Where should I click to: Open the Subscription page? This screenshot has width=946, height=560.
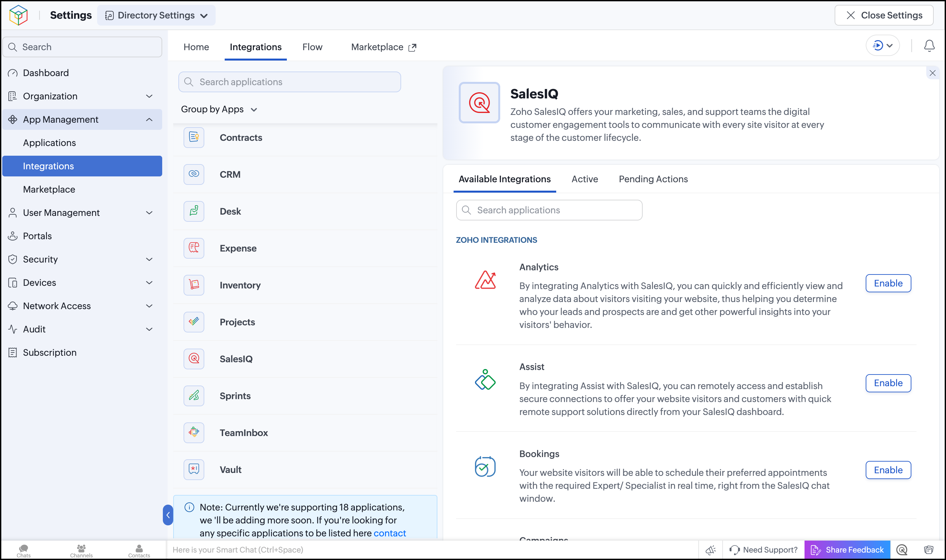82,353
